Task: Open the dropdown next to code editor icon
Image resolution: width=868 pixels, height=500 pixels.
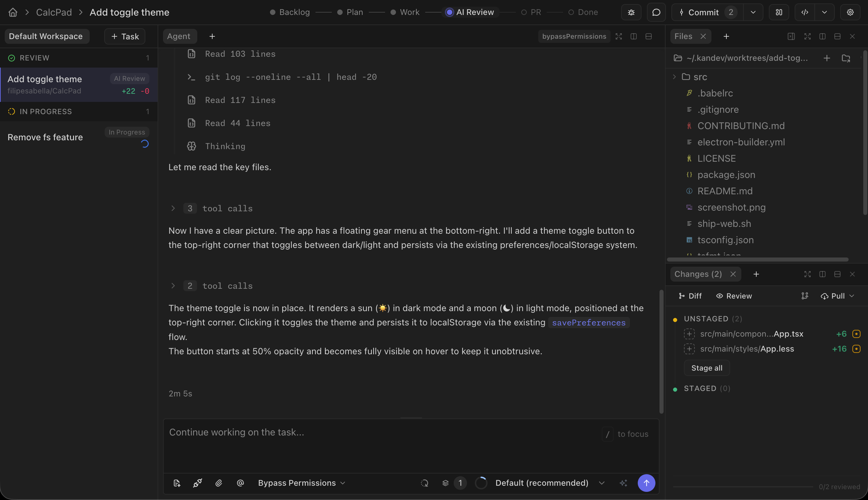Action: click(825, 12)
